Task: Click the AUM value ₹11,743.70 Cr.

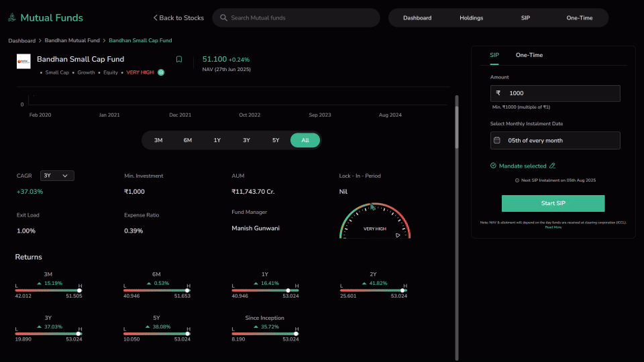Action: click(253, 192)
